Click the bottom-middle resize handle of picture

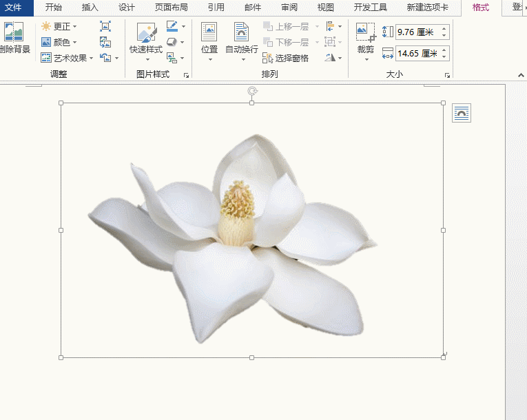click(x=251, y=357)
